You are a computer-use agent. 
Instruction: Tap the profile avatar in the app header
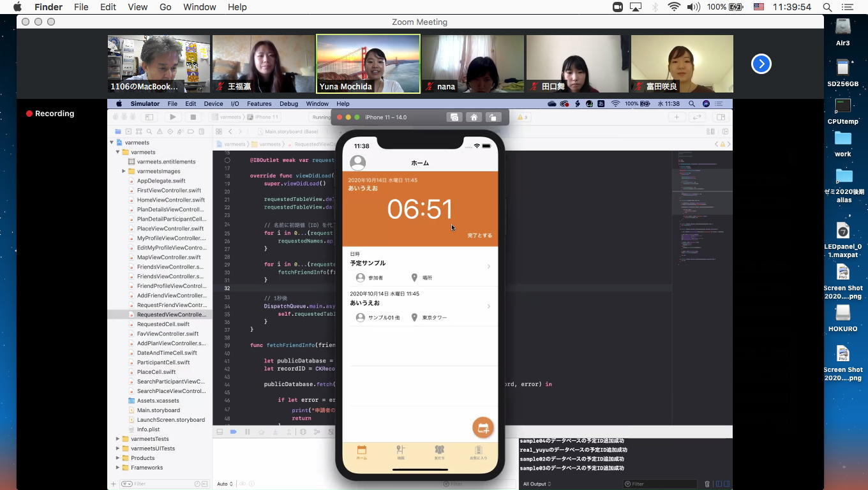tap(358, 163)
